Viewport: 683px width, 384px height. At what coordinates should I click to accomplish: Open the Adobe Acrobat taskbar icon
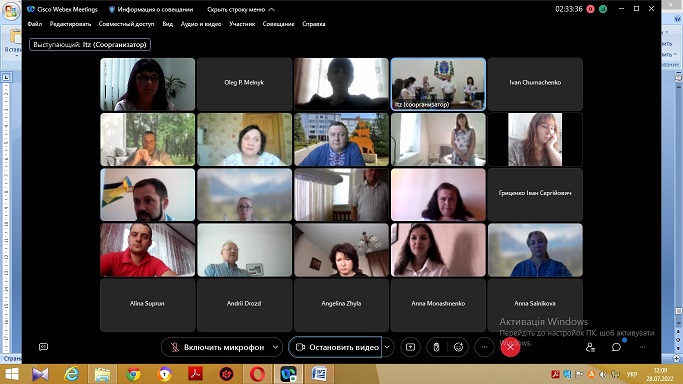click(195, 374)
